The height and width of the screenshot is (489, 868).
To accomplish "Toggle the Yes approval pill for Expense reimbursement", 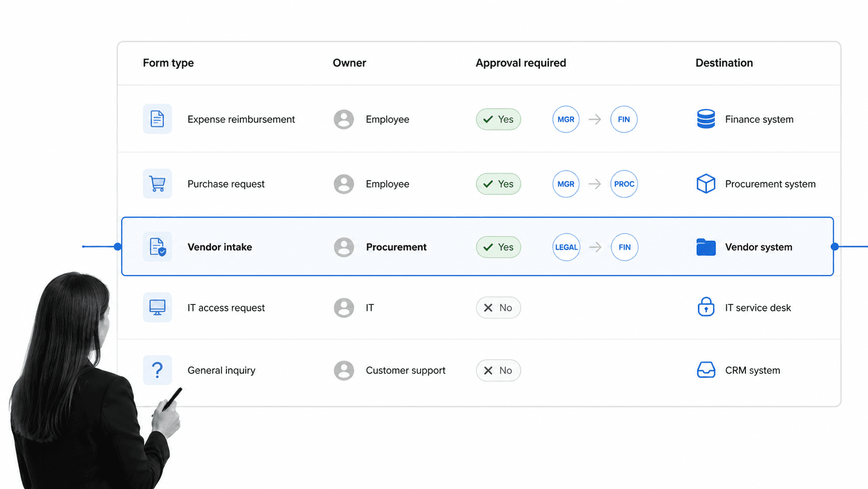I will click(498, 119).
